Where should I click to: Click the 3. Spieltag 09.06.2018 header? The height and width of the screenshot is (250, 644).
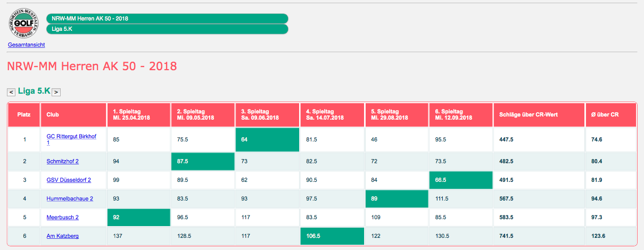pyautogui.click(x=267, y=114)
